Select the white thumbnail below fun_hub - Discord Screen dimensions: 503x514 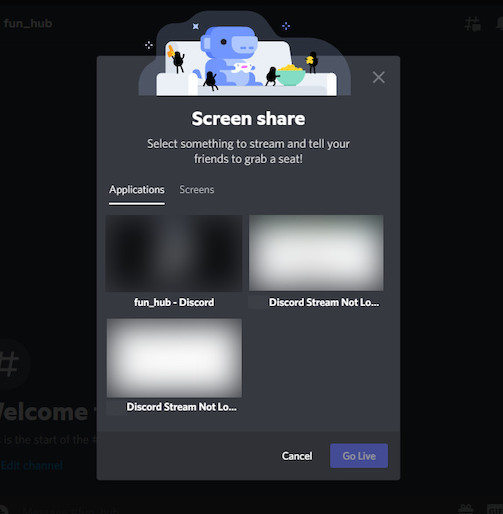(x=174, y=358)
